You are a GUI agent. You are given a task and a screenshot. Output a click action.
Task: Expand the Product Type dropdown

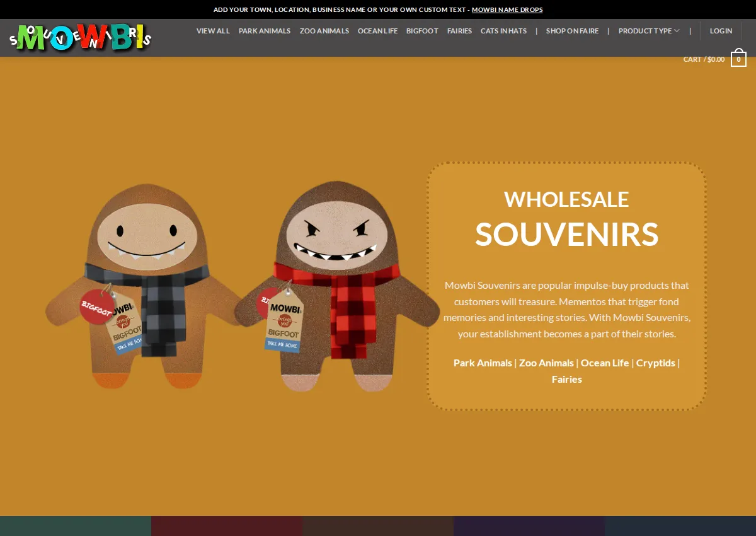(x=649, y=31)
